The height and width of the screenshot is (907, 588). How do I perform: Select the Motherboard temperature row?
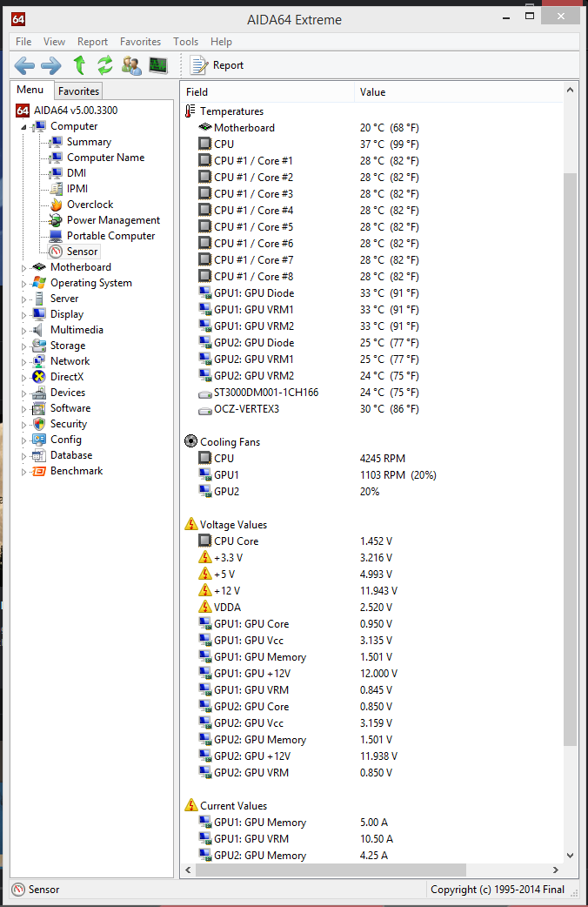(373, 128)
